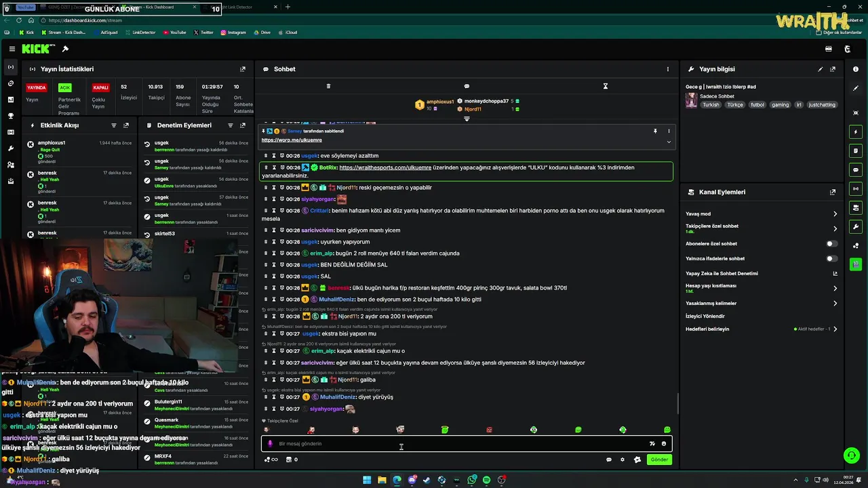Viewport: 868px width, 488px height.
Task: Open Spotify from the taskbar
Action: (486, 480)
